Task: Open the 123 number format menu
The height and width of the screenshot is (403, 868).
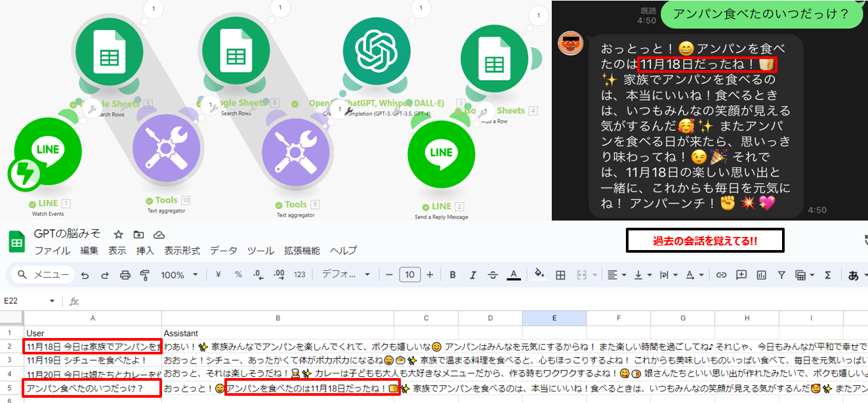Action: pos(299,275)
